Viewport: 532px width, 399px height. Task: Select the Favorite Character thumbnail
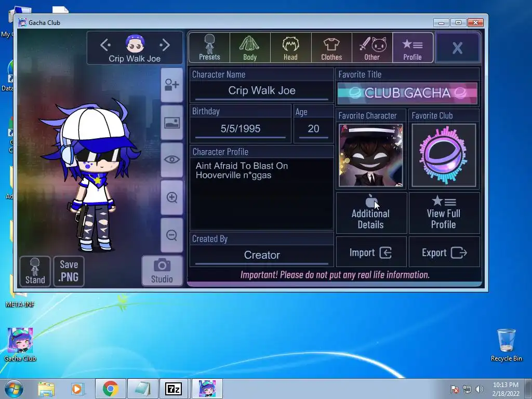click(x=371, y=155)
